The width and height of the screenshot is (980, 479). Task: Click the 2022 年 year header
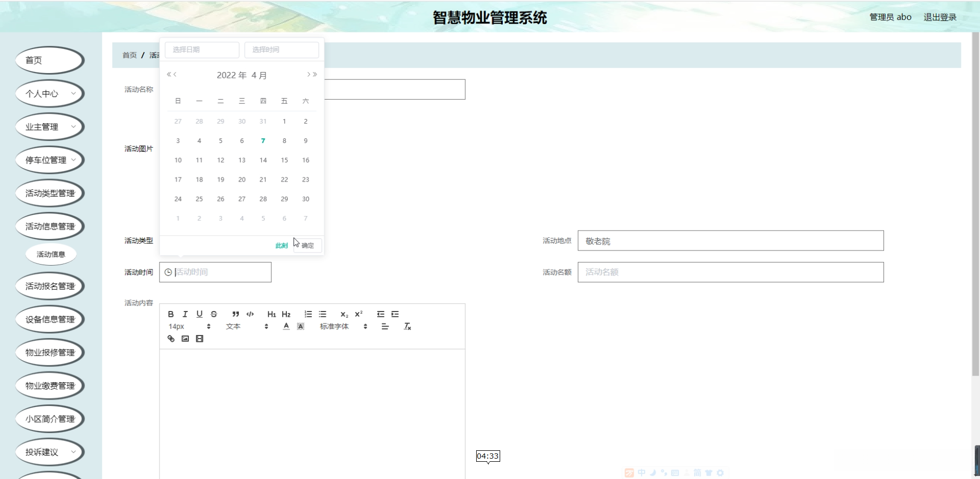click(x=232, y=75)
